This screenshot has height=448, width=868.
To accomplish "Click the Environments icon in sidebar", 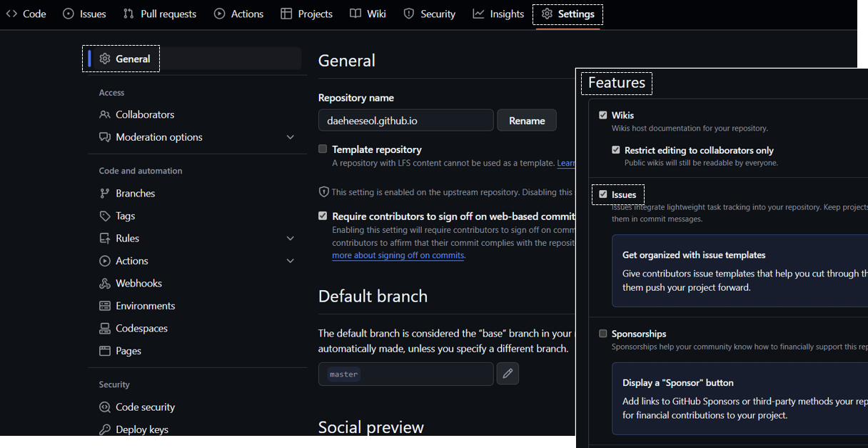I will (105, 306).
